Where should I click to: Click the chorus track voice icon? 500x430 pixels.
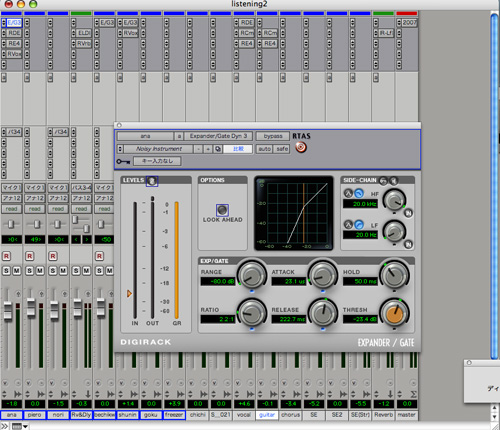[x=285, y=383]
